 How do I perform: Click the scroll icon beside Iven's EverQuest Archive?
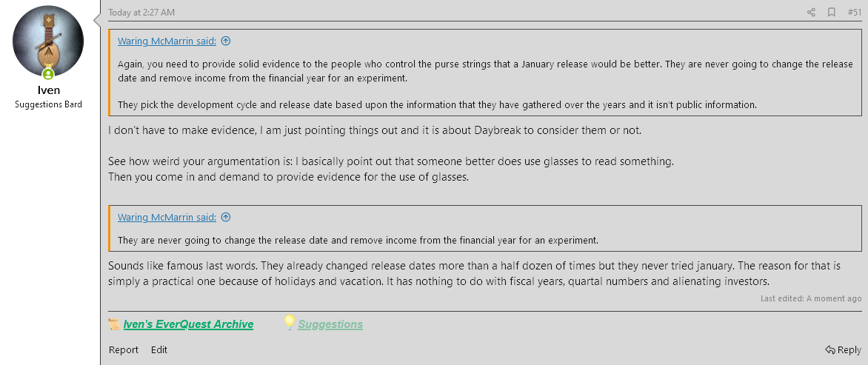click(114, 324)
